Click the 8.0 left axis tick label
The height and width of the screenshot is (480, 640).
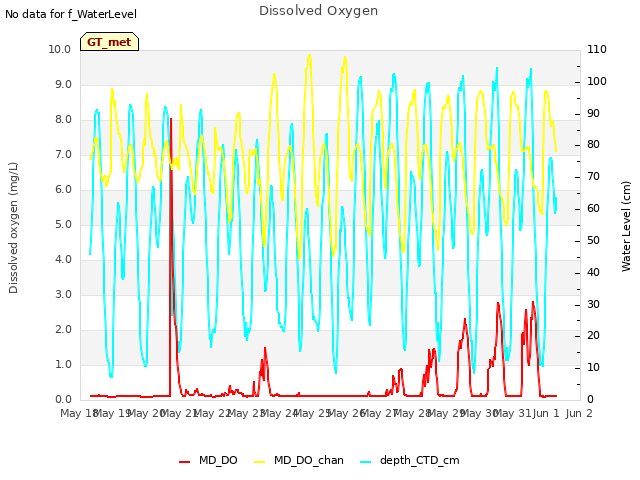(x=63, y=120)
